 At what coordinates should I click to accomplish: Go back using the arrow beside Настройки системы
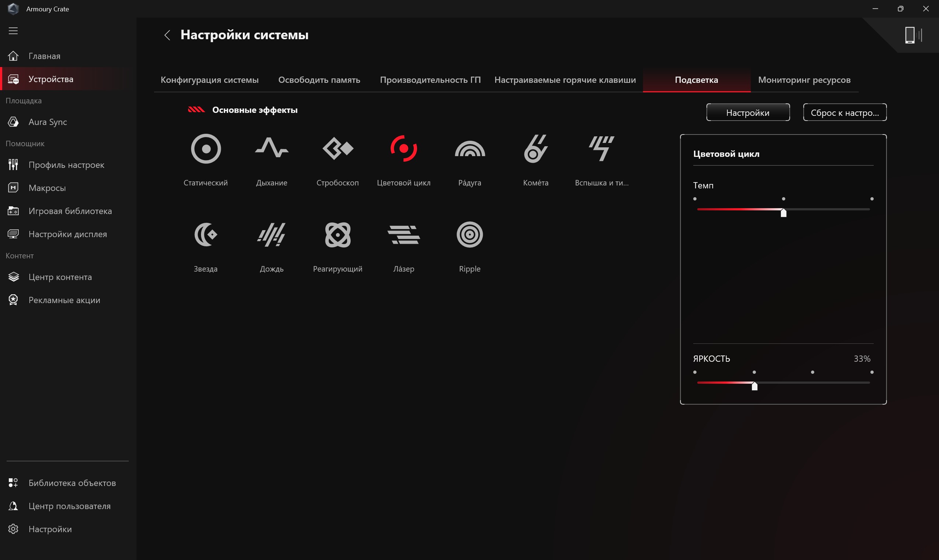click(x=167, y=35)
